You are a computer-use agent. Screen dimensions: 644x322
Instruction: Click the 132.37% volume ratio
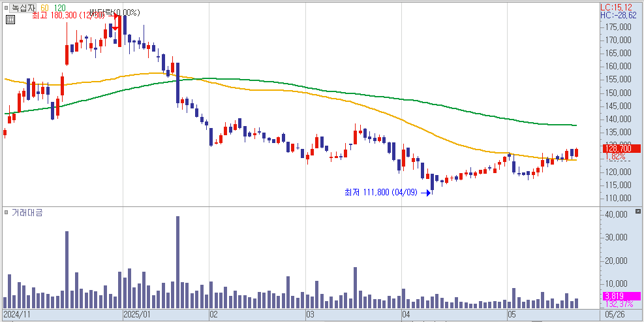(619, 304)
